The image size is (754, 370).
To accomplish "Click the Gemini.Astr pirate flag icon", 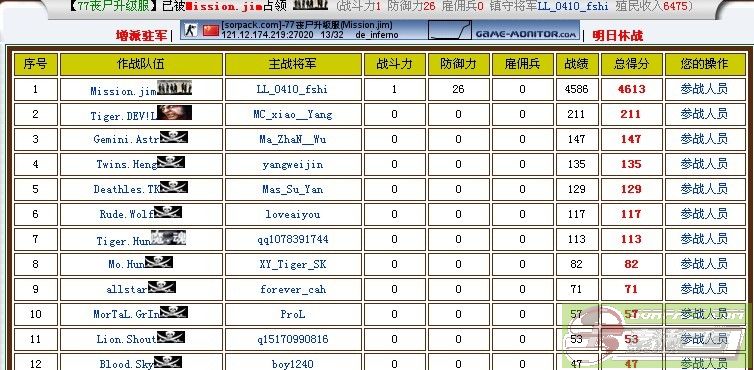I will 174,138.
